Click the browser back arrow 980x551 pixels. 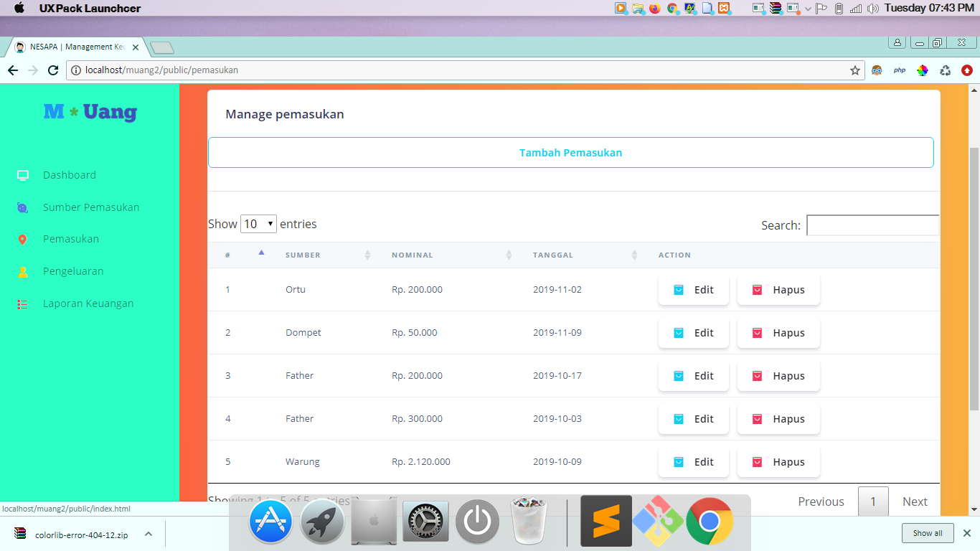(12, 70)
